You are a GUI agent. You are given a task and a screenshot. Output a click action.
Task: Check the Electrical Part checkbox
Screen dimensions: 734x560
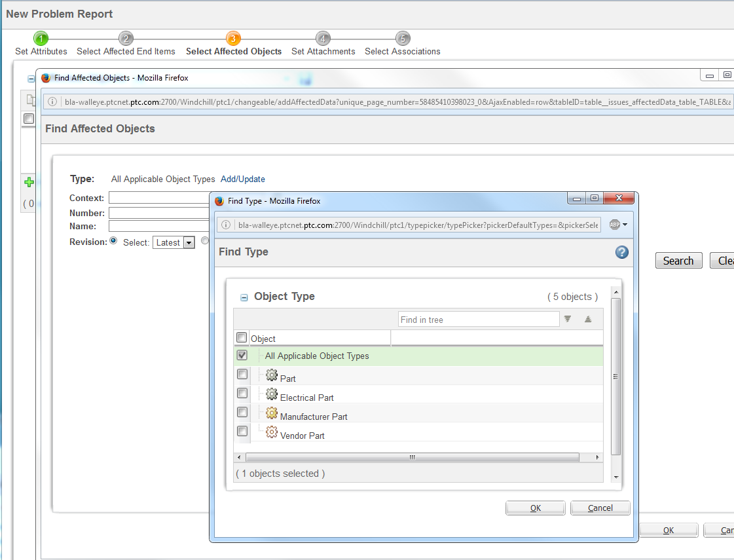point(242,394)
